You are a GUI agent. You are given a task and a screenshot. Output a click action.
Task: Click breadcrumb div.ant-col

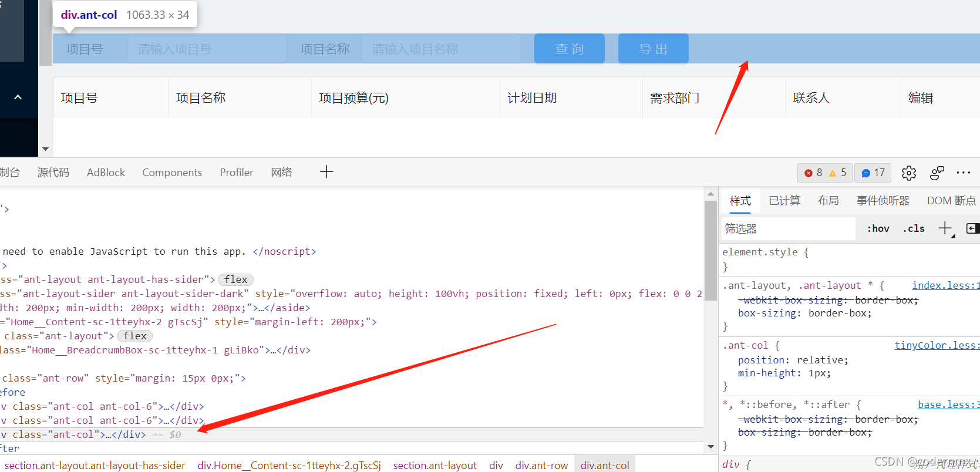point(605,465)
